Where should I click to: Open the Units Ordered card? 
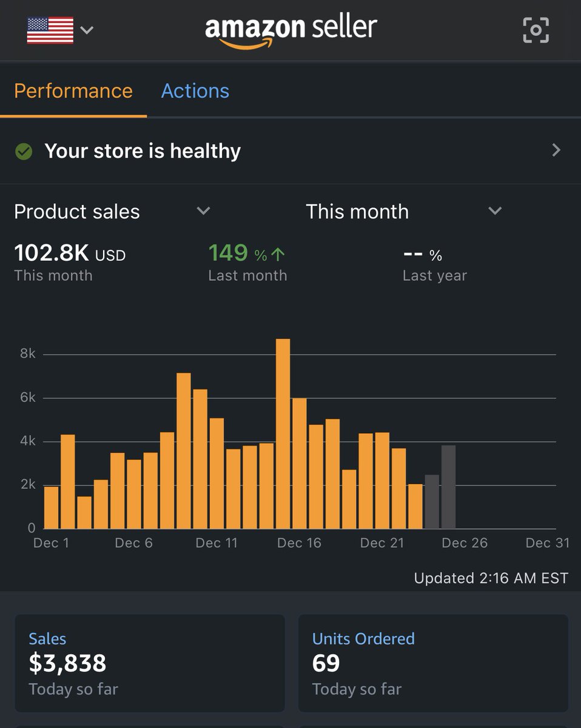[x=432, y=662]
